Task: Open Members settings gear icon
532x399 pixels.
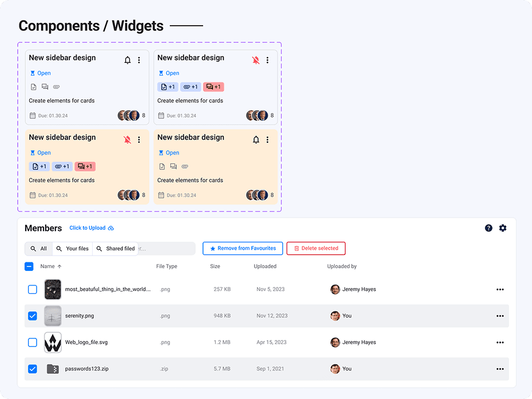Action: coord(503,228)
